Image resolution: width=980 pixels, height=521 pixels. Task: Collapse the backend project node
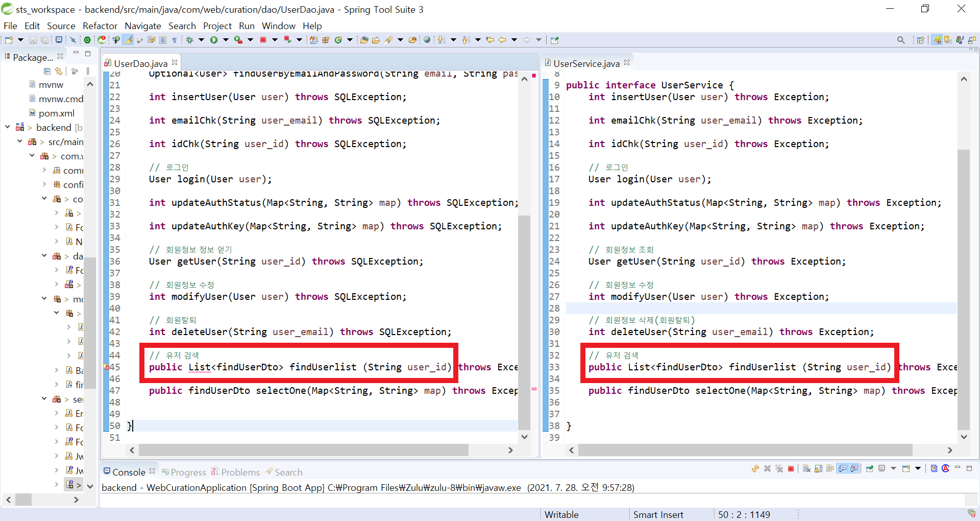point(8,127)
